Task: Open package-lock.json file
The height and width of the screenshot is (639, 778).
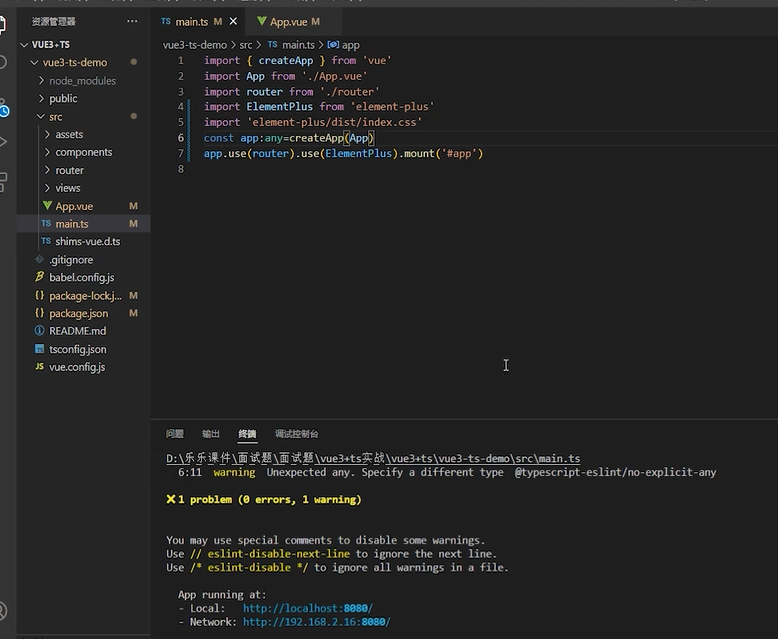Action: coord(83,296)
